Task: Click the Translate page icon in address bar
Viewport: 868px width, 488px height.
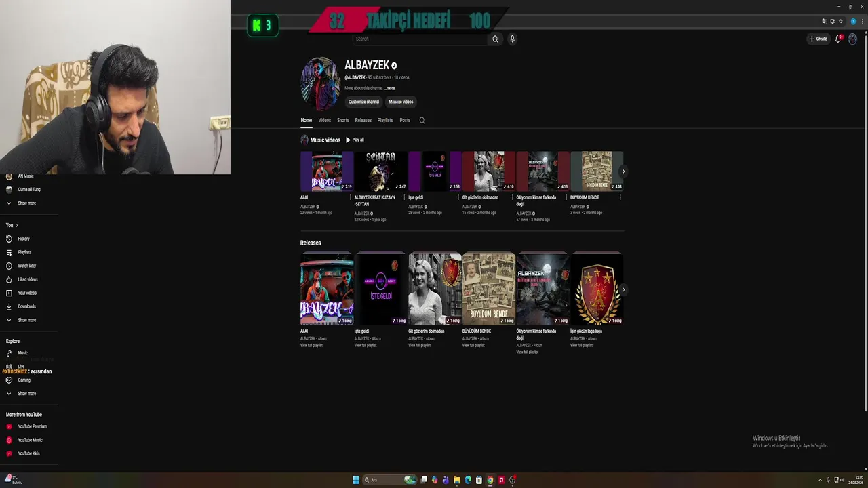Action: point(825,21)
